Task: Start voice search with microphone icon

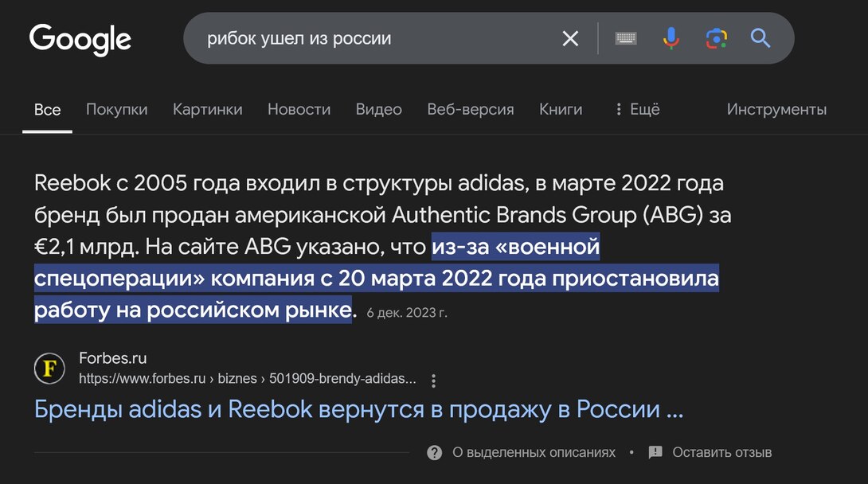Action: pos(671,39)
